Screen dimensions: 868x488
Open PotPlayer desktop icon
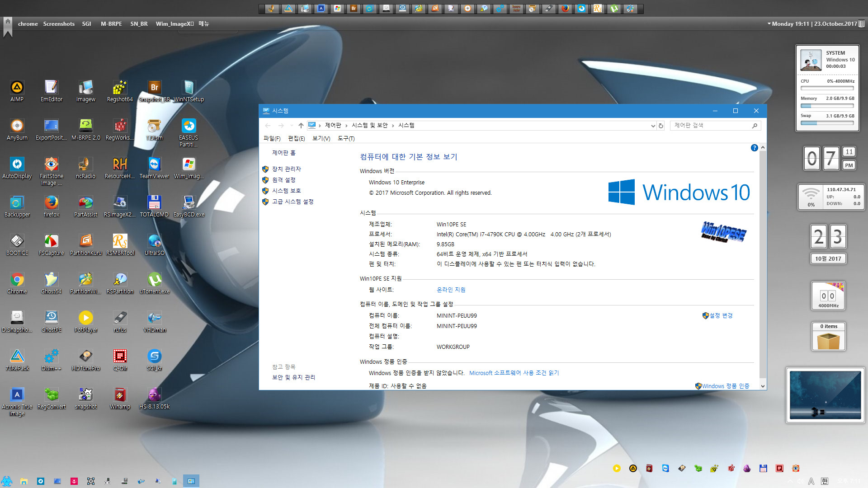tap(86, 321)
